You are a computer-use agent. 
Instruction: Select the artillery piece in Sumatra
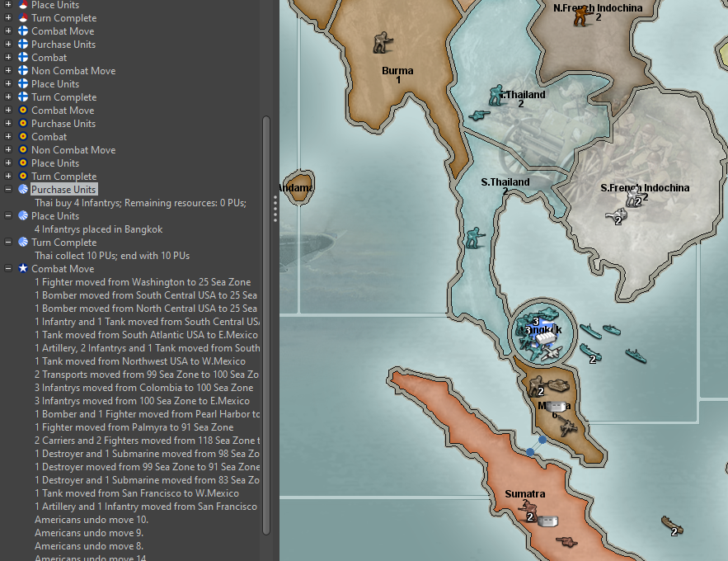coord(566,541)
